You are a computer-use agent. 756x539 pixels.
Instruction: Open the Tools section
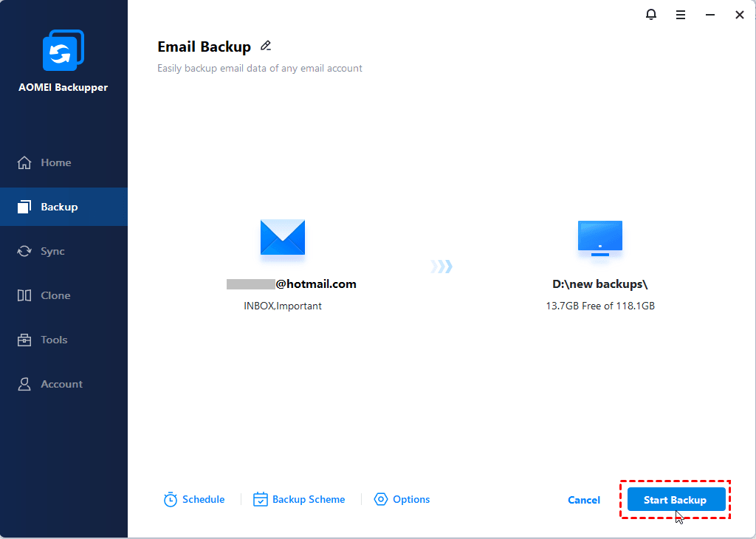[x=63, y=340]
